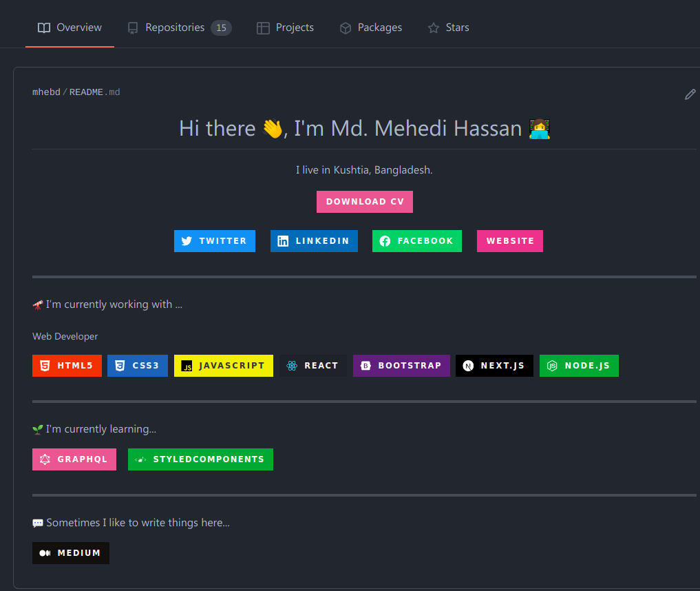Click the React atom logo

pyautogui.click(x=292, y=366)
